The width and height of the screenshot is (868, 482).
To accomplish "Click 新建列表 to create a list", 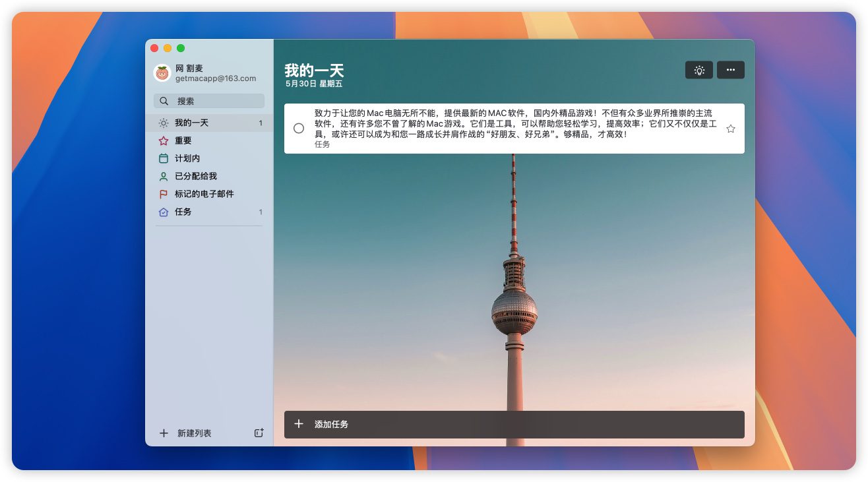I will 195,433.
